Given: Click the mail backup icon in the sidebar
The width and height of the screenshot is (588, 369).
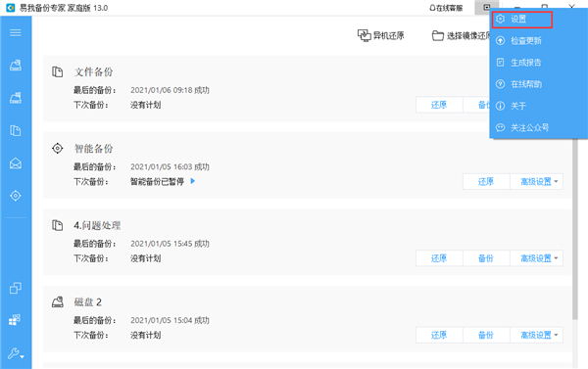Looking at the screenshot, I should (16, 163).
